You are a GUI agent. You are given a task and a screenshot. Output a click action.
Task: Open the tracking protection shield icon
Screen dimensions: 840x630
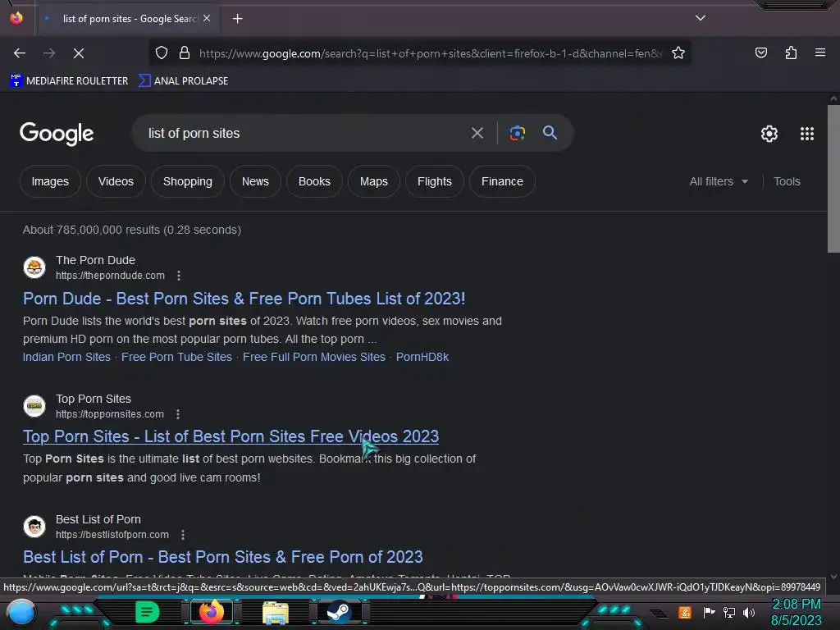162,53
